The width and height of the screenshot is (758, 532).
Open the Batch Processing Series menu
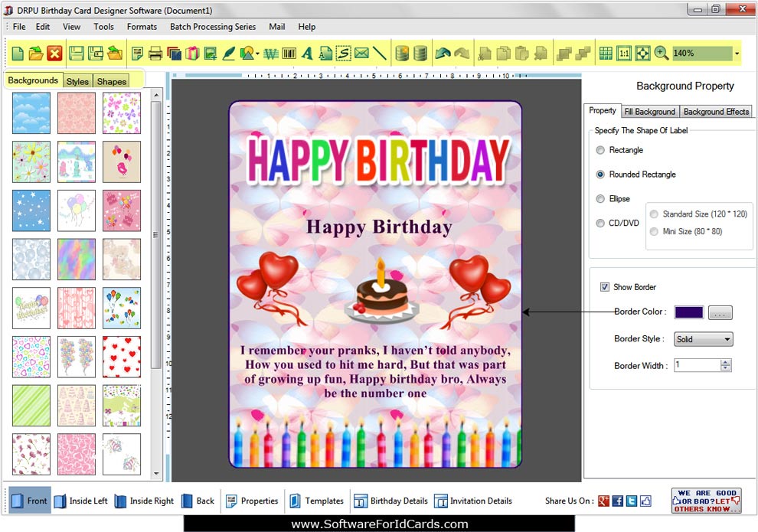(213, 27)
